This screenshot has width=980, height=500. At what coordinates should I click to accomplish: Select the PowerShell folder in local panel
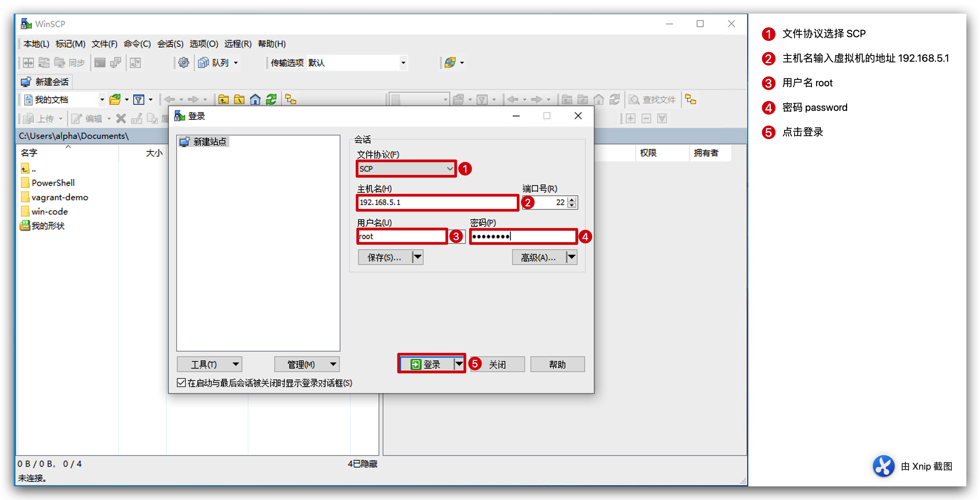click(x=48, y=183)
